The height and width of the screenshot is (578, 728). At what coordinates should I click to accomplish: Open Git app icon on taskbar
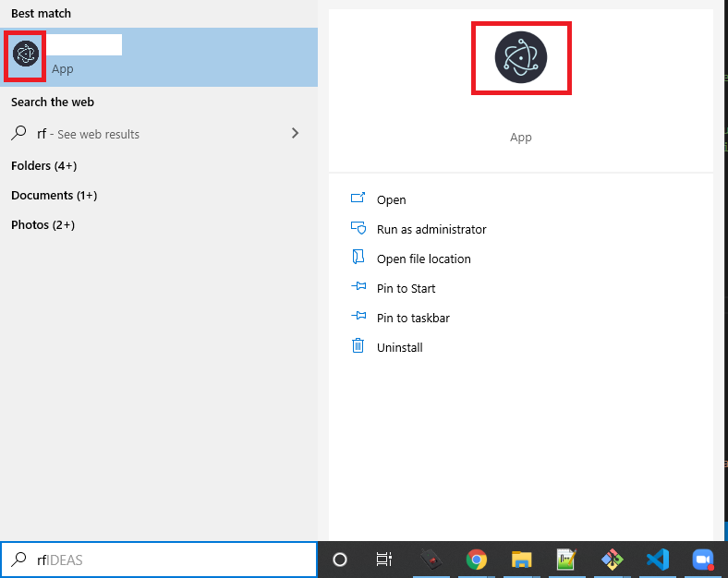612,560
